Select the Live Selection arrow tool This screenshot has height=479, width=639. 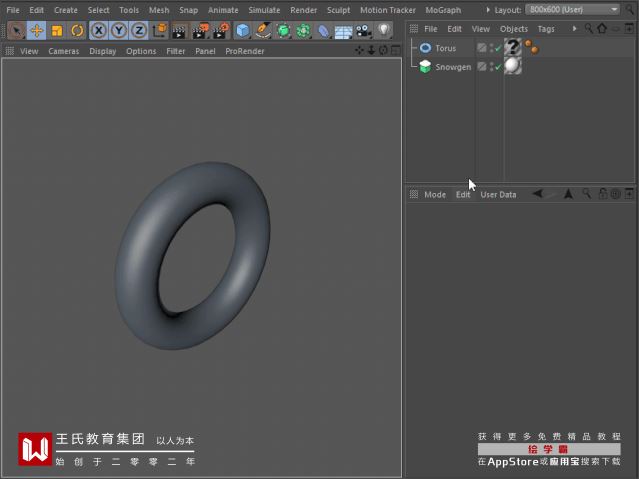pos(16,30)
